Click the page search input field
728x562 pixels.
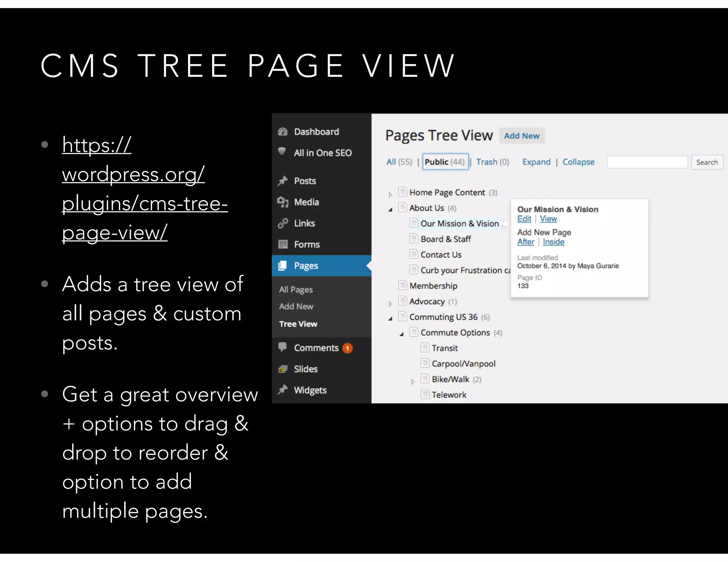(647, 162)
